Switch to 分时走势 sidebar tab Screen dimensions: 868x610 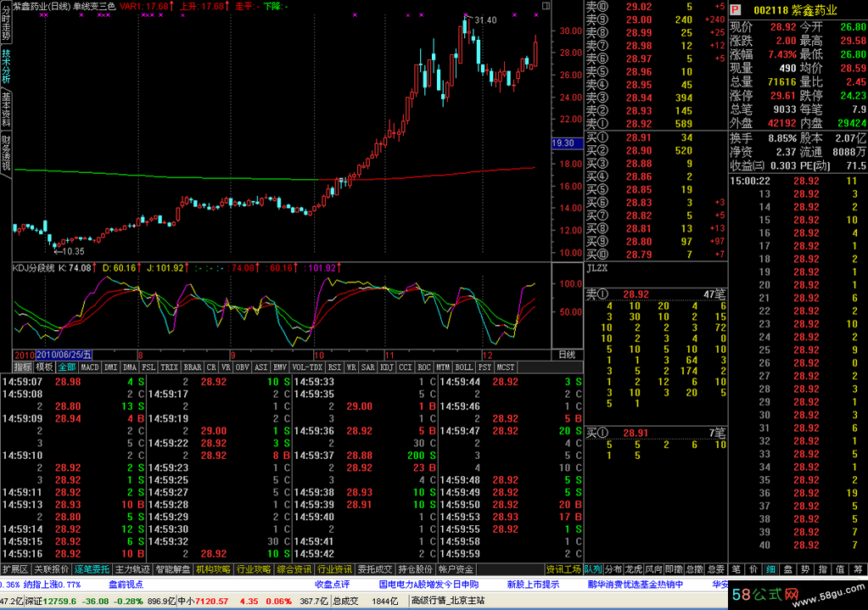(6, 23)
